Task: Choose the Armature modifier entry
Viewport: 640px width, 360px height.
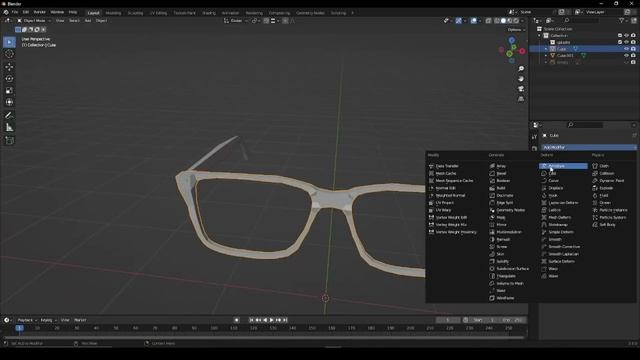Action: click(563, 166)
